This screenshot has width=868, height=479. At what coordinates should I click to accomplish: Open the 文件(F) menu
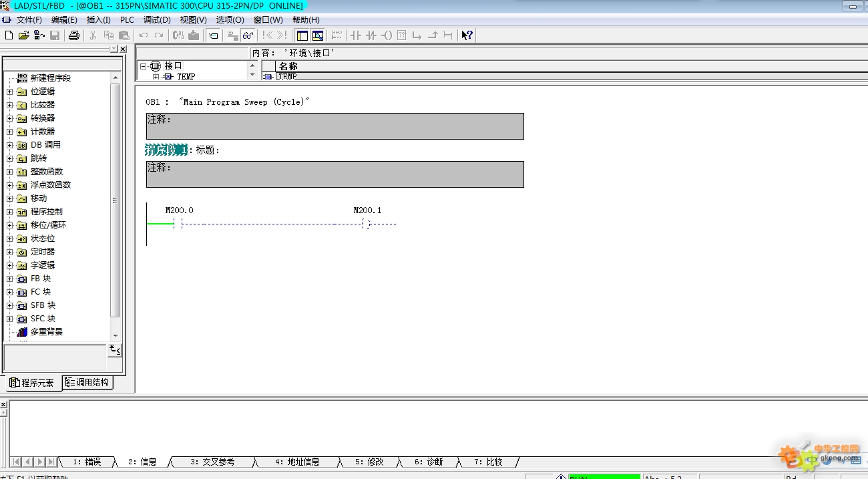[x=29, y=20]
